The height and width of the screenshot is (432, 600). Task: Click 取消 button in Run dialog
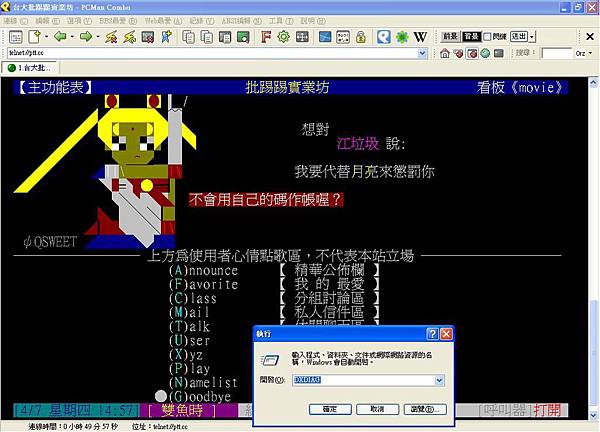377,409
